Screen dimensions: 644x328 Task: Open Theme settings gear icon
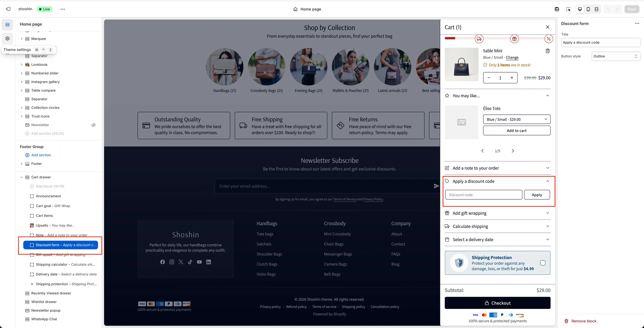click(8, 38)
